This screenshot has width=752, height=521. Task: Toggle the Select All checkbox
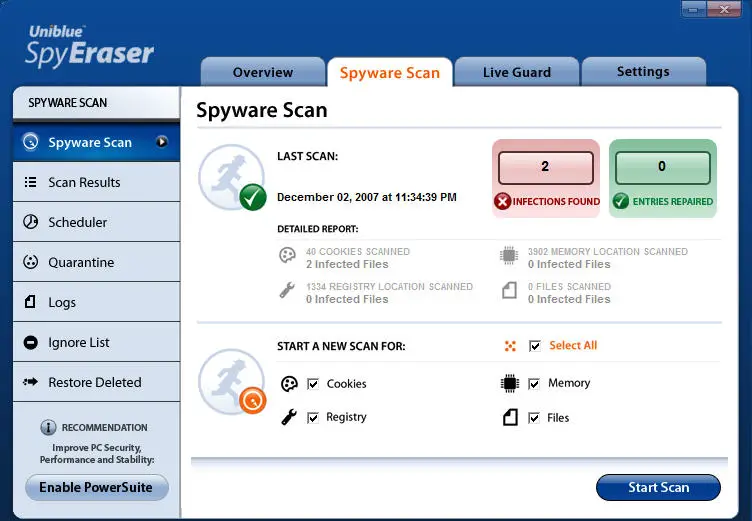tap(535, 346)
